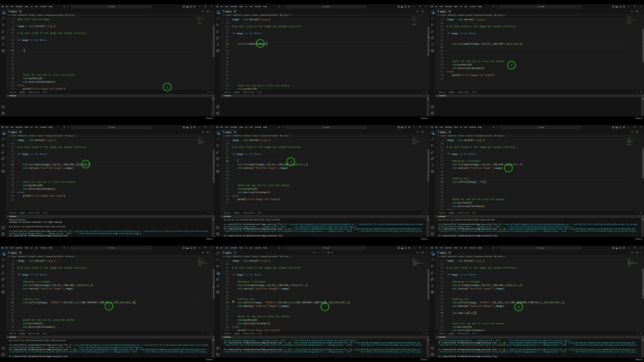The width and height of the screenshot is (644, 362).
Task: Close panel in the 'Windows PowerShell' banner frame
Action: click(211, 213)
